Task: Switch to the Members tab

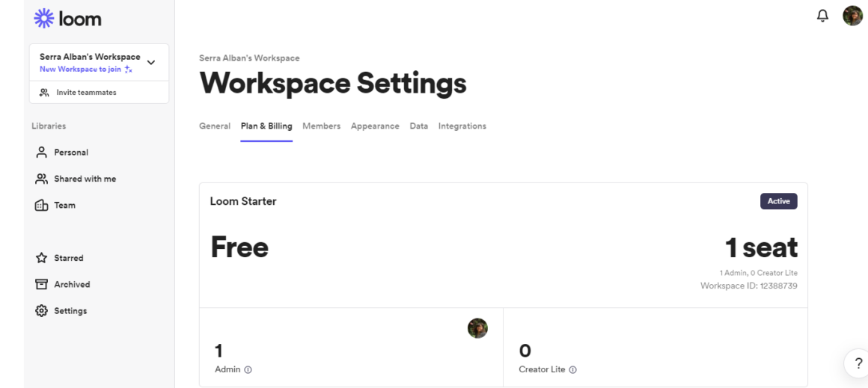Action: click(322, 126)
